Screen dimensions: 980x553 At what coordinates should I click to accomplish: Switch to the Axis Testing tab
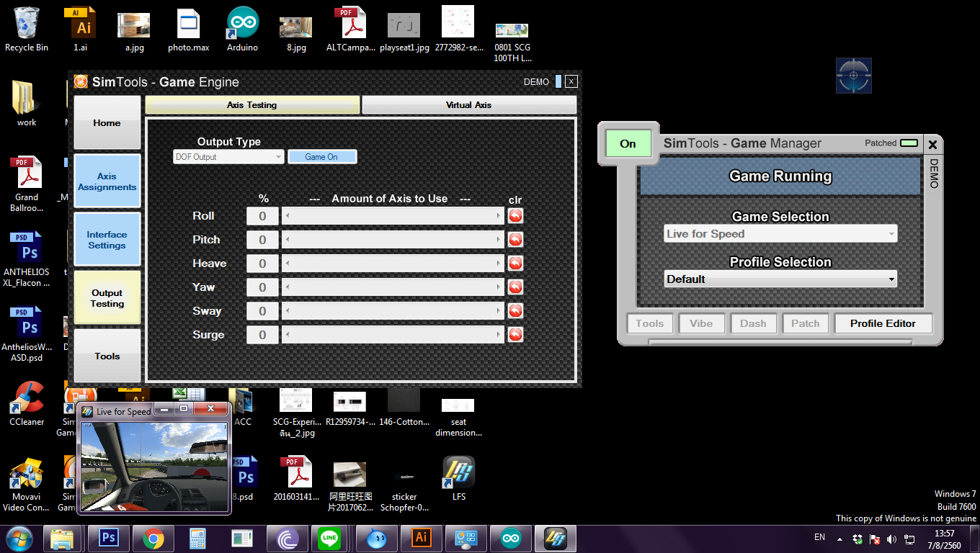click(252, 105)
